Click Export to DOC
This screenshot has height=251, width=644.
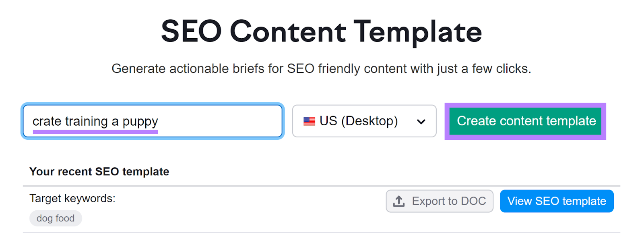pyautogui.click(x=440, y=201)
